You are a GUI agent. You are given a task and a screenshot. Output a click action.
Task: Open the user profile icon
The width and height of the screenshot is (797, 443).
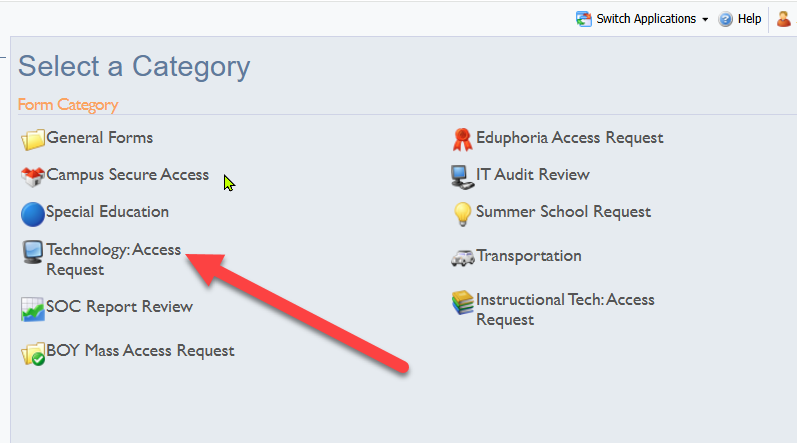pyautogui.click(x=783, y=19)
